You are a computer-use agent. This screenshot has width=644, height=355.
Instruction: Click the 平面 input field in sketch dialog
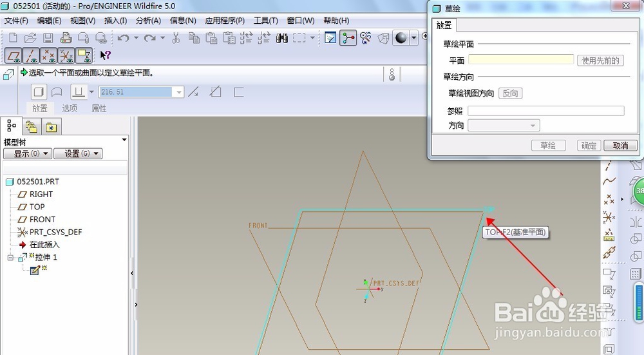click(x=521, y=59)
